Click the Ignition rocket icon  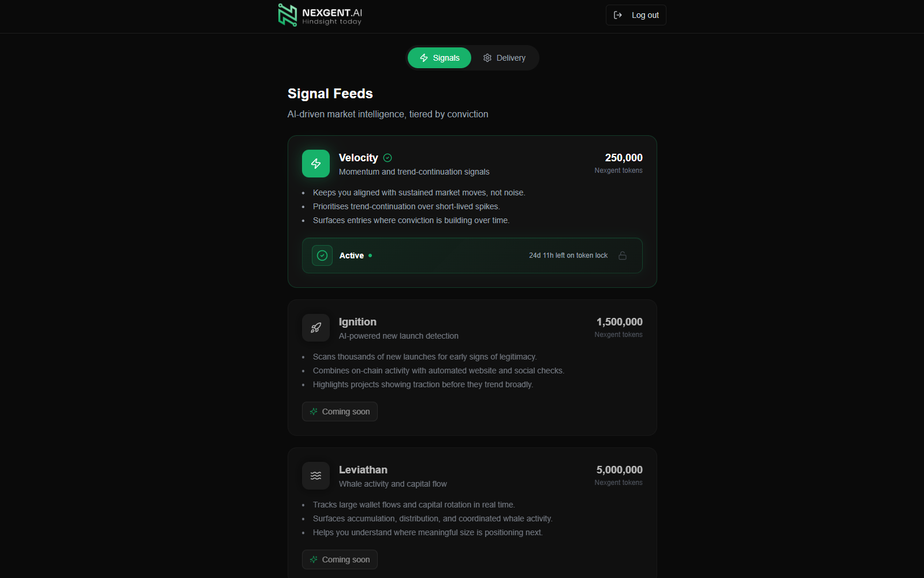point(316,328)
